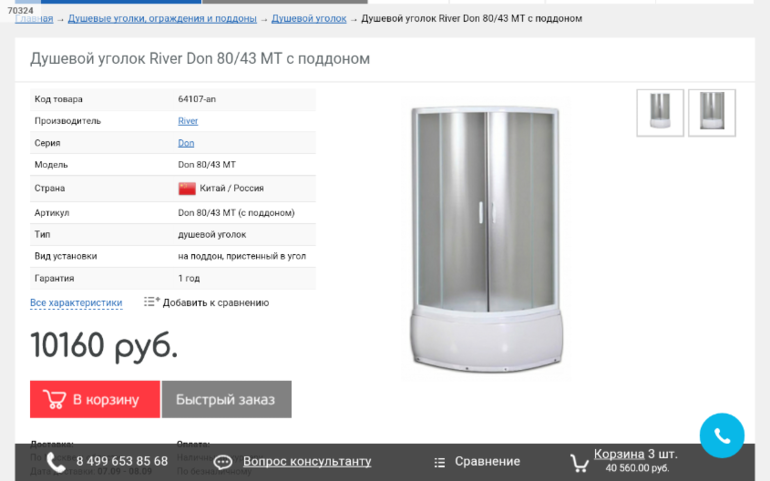This screenshot has height=481, width=770.
Task: Go to Главная breadcrumb link
Action: coord(34,19)
